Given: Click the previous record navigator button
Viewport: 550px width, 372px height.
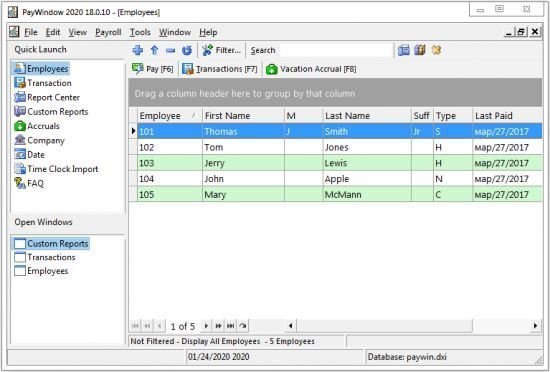Looking at the screenshot, I should click(x=159, y=326).
